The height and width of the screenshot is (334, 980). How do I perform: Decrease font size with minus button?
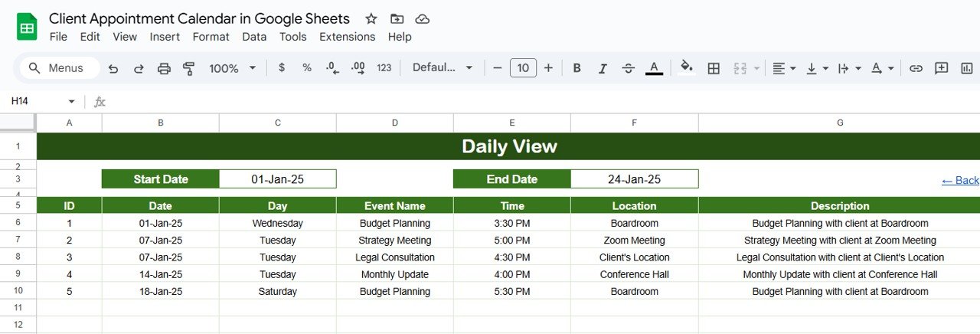[497, 68]
